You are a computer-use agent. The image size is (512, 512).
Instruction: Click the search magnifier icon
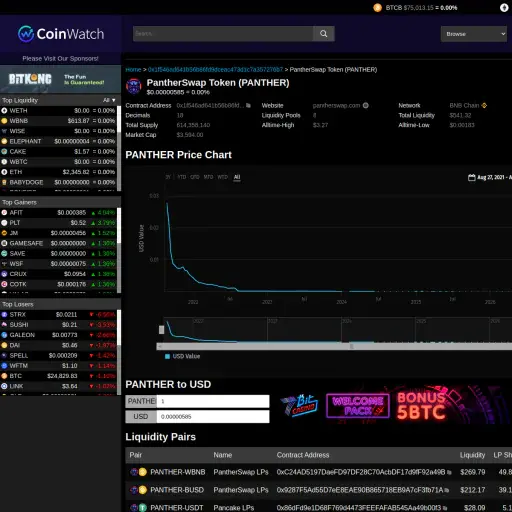click(323, 34)
